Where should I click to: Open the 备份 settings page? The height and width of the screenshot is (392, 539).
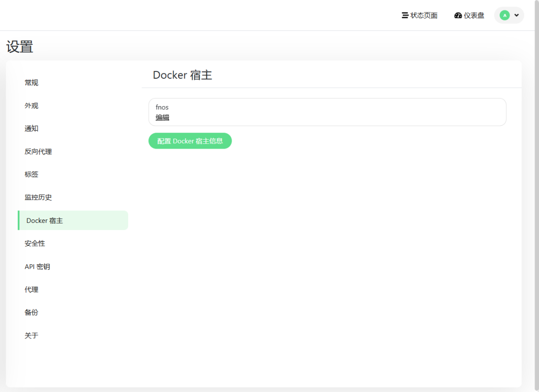click(x=31, y=313)
